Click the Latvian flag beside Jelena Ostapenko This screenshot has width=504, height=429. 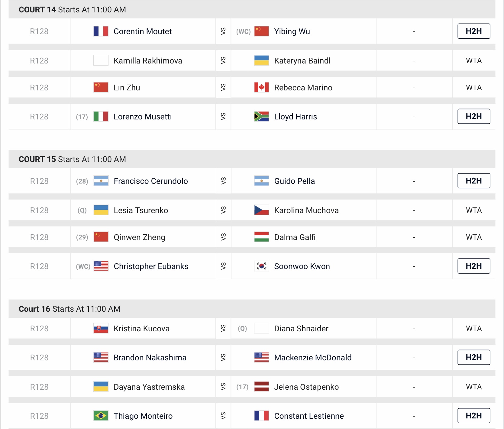261,387
